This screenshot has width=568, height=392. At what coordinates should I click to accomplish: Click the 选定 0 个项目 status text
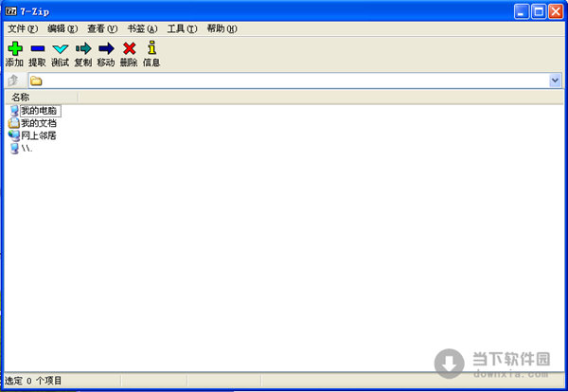pos(33,381)
